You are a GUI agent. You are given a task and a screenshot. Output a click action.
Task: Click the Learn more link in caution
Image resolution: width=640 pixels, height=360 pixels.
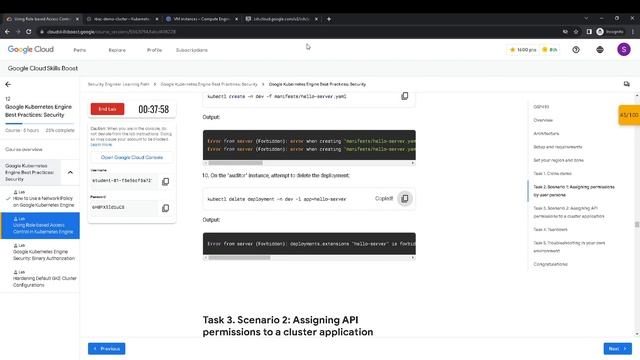click(x=101, y=144)
